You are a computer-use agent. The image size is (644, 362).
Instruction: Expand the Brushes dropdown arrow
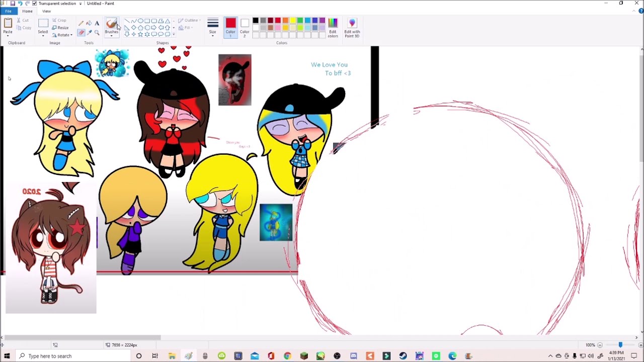pyautogui.click(x=112, y=36)
